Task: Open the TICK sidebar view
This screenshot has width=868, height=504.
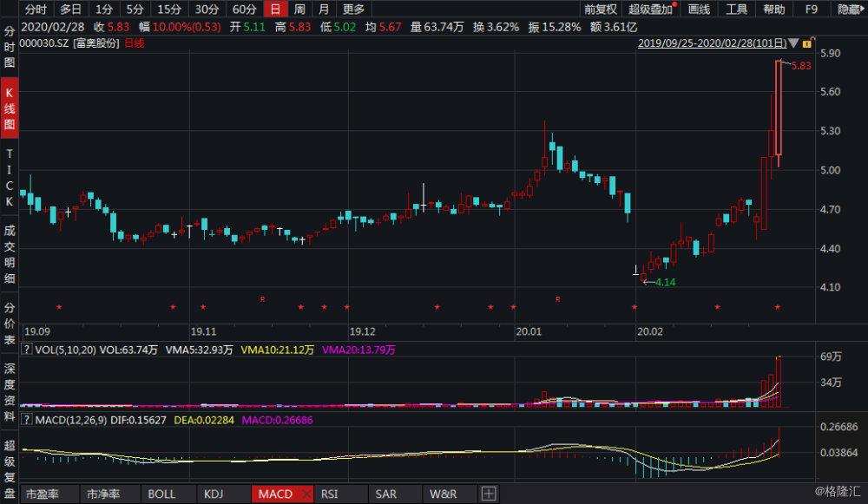Action: (10, 177)
